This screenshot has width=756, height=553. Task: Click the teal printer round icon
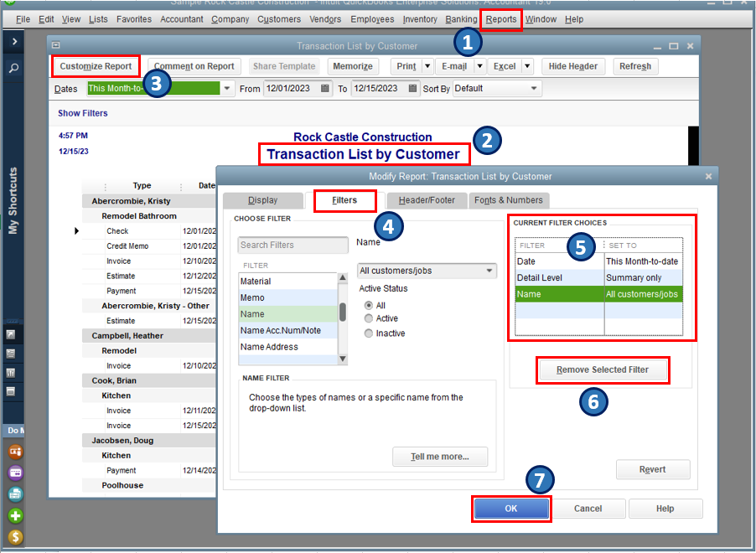tap(15, 494)
